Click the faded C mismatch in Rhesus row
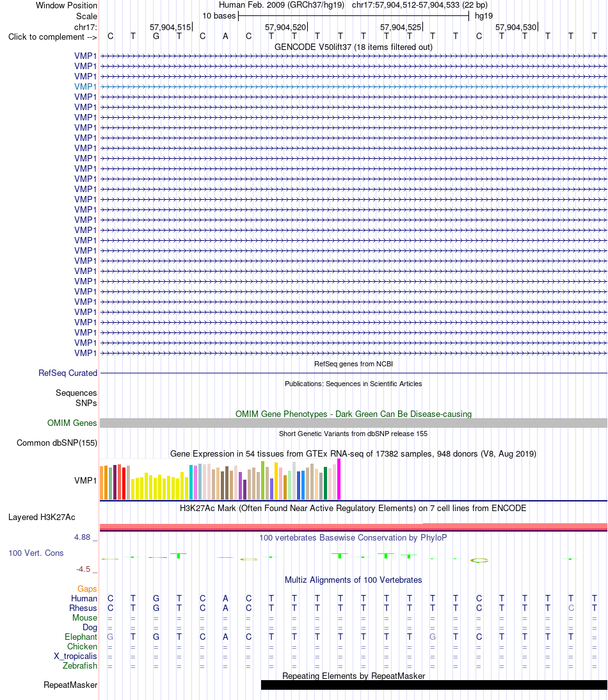Image resolution: width=608 pixels, height=700 pixels. pos(571,608)
